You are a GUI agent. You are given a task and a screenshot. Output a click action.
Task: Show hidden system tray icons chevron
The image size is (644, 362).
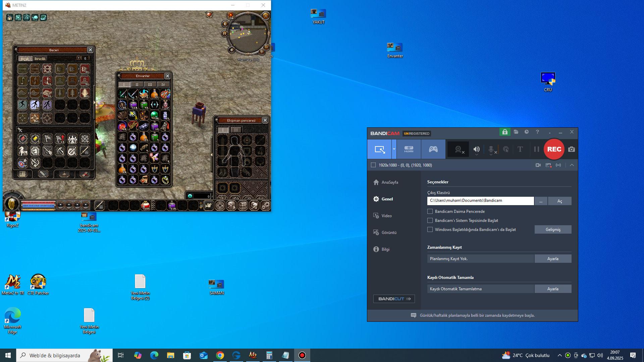coord(559,355)
